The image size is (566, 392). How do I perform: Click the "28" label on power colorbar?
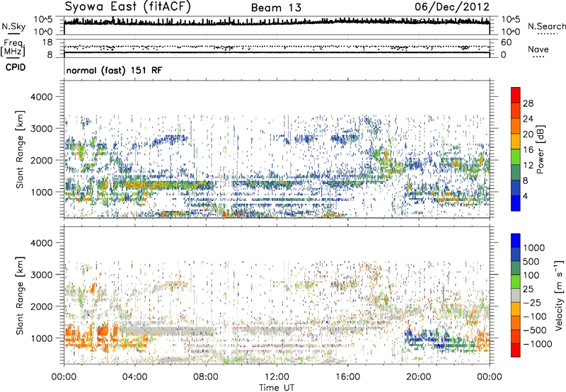click(x=528, y=103)
